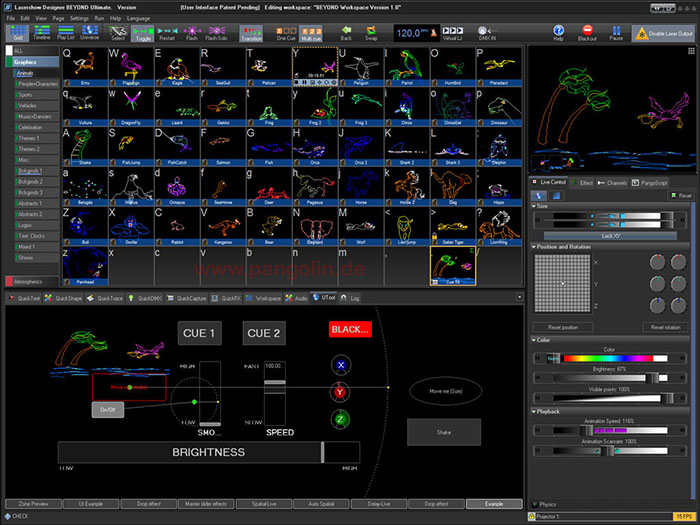Open the QuickCapture tab
Image resolution: width=700 pixels, height=525 pixels.
[187, 298]
